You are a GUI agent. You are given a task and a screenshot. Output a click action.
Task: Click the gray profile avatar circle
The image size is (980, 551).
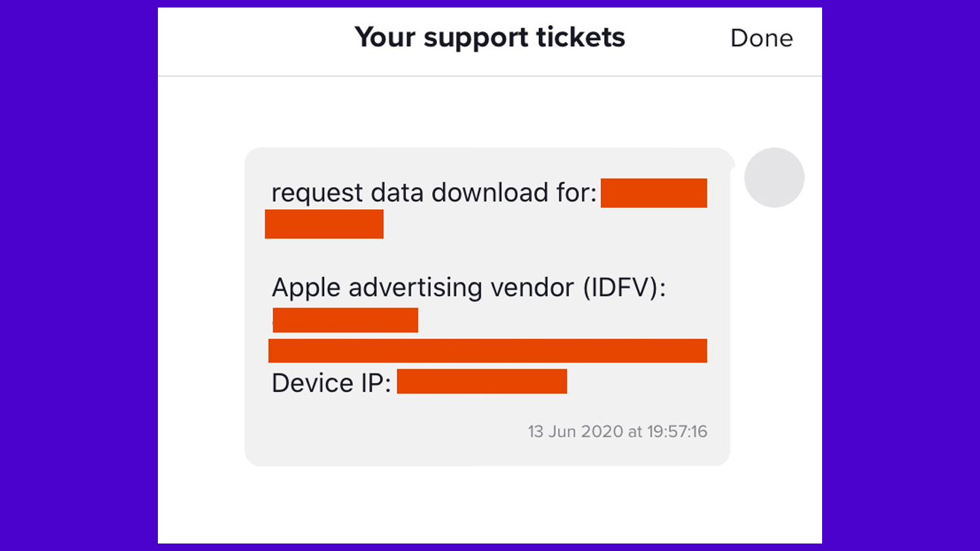click(x=774, y=178)
